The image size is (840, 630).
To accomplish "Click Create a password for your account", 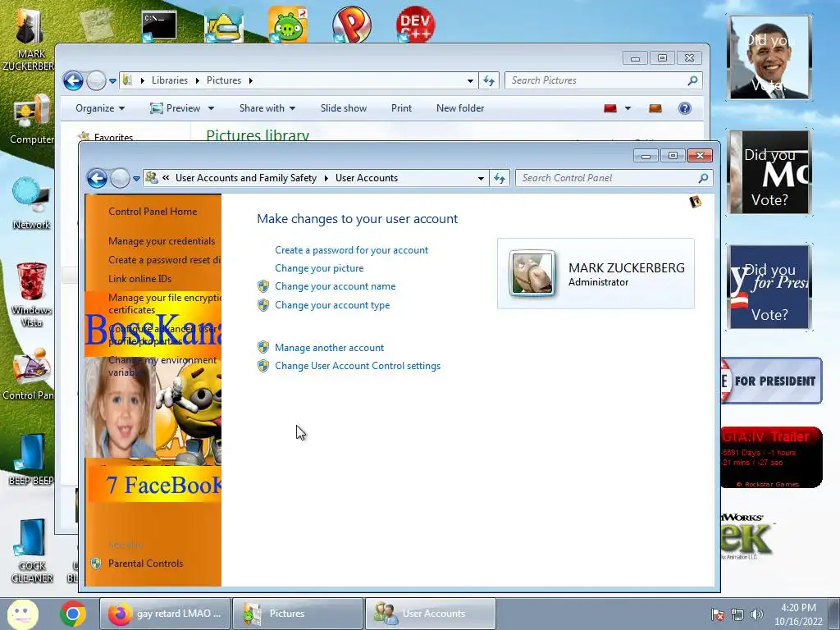I will coord(351,250).
